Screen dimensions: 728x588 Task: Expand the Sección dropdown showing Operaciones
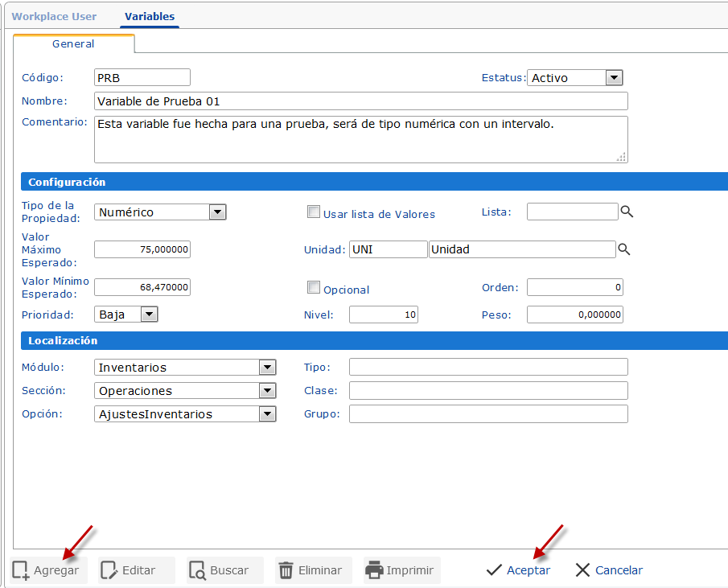pyautogui.click(x=267, y=391)
